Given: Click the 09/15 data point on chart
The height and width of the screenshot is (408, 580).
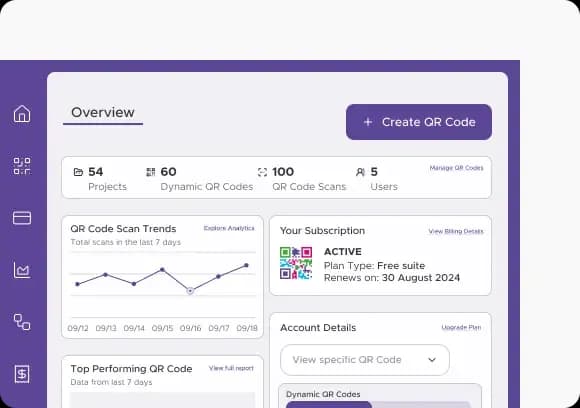Looking at the screenshot, I should 162,270.
